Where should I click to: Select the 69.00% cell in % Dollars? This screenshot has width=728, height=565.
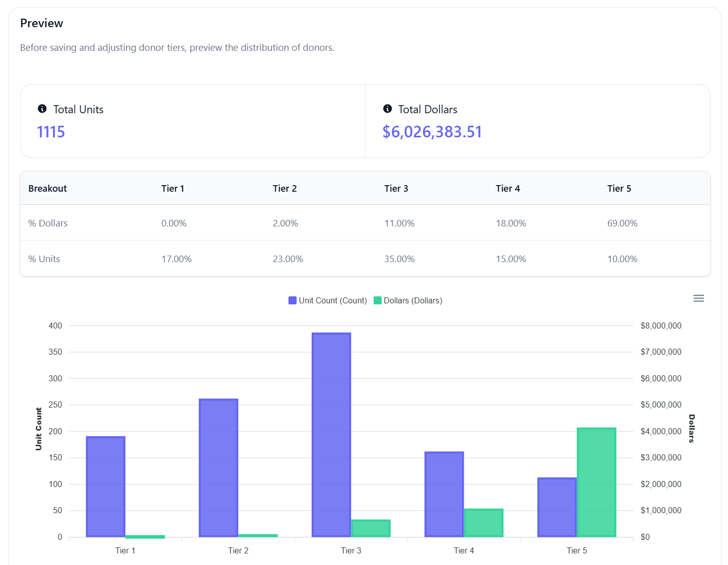[622, 223]
